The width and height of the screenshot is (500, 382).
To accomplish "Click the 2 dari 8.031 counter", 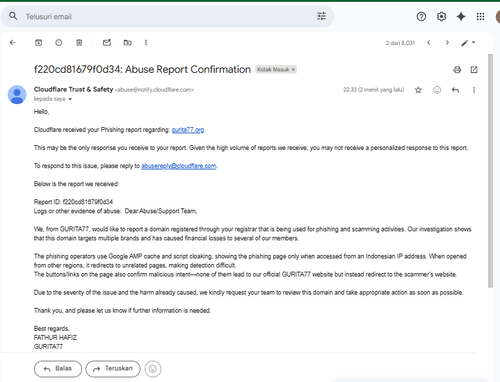I will coord(400,43).
